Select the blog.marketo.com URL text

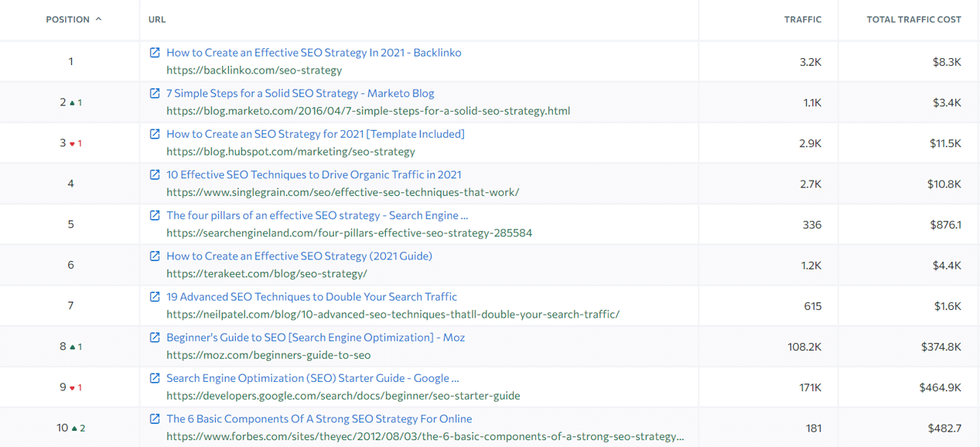click(x=368, y=111)
